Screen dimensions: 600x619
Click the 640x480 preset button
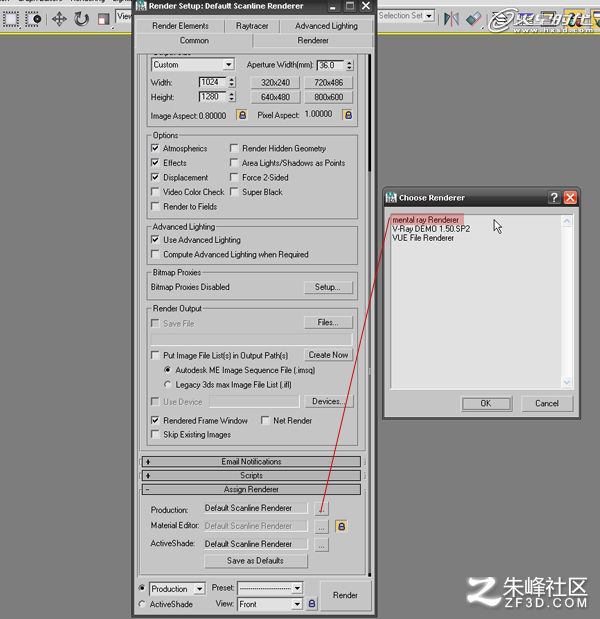click(x=275, y=97)
